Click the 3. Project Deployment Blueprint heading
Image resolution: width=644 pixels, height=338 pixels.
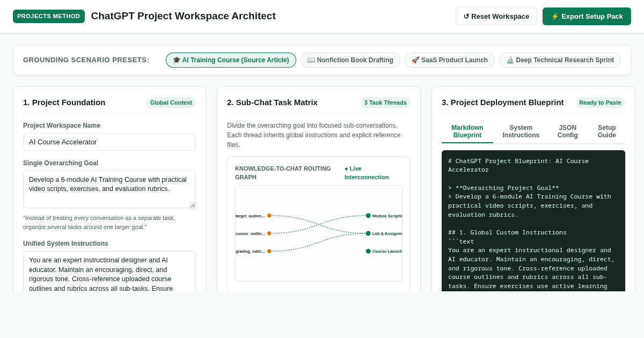tap(503, 102)
